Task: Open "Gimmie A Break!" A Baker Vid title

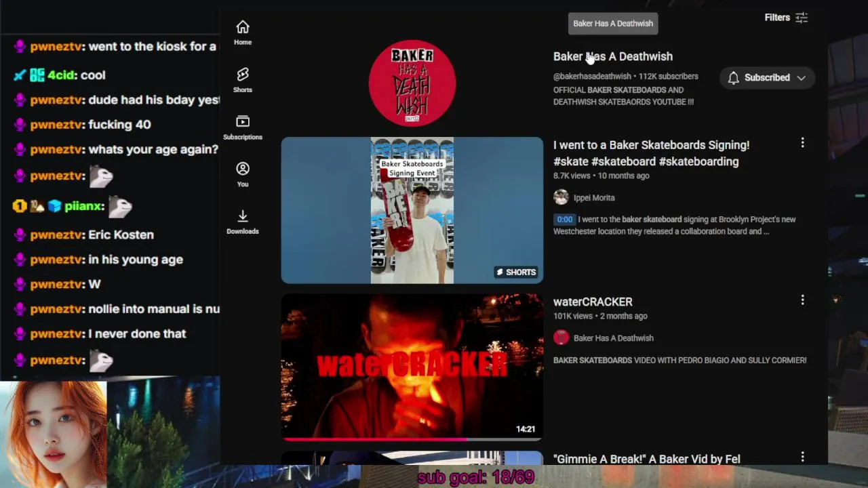Action: click(x=646, y=459)
